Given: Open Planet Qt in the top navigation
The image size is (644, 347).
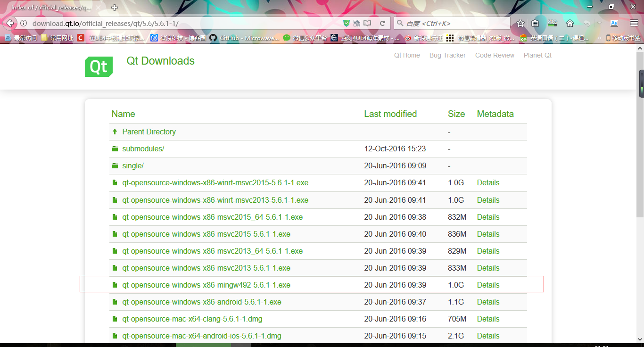Looking at the screenshot, I should click(537, 55).
